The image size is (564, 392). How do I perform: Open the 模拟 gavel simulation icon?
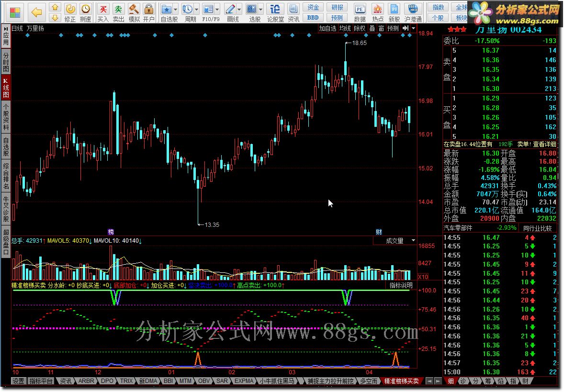click(134, 12)
